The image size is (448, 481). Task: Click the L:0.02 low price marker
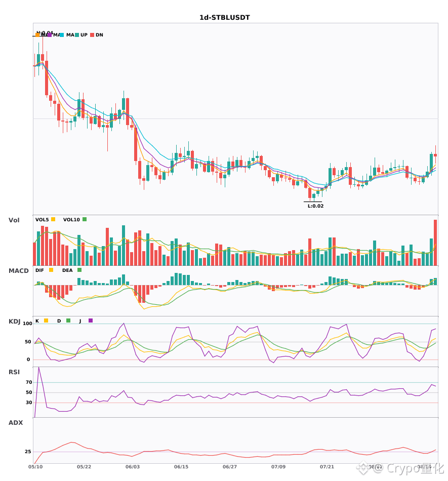coord(315,206)
